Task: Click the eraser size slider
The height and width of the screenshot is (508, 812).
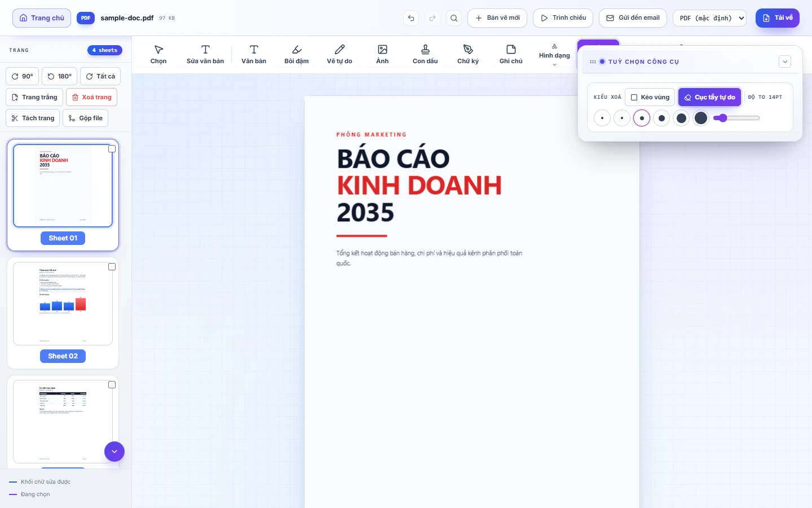Action: (736, 118)
